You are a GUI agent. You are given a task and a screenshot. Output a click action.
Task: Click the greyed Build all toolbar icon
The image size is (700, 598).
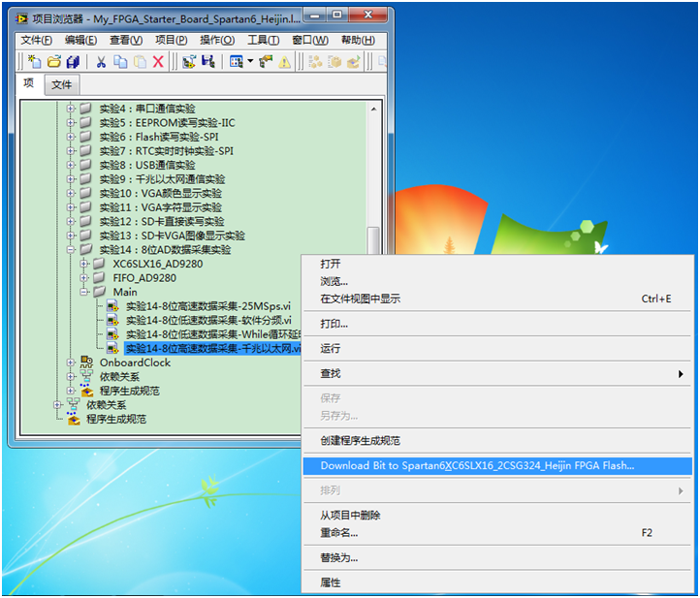click(315, 62)
